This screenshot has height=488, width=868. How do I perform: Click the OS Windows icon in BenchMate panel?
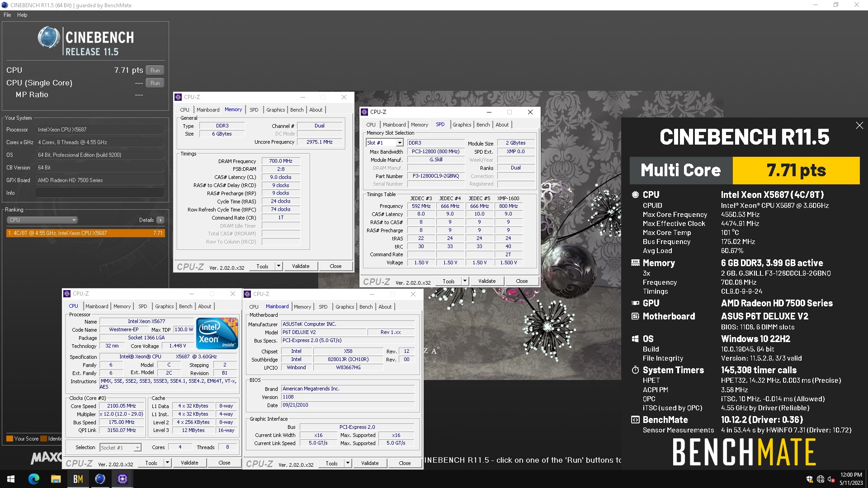[635, 339]
